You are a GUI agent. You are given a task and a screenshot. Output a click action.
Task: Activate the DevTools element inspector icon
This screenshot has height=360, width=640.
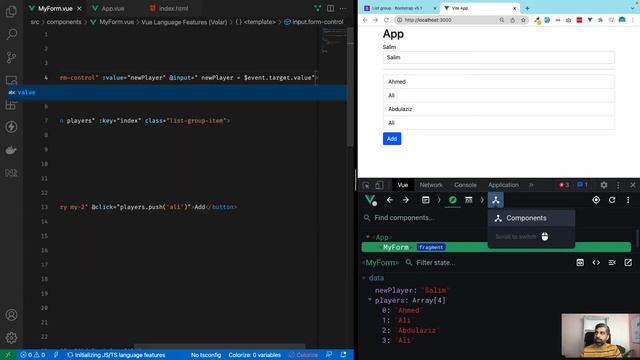[x=366, y=185]
